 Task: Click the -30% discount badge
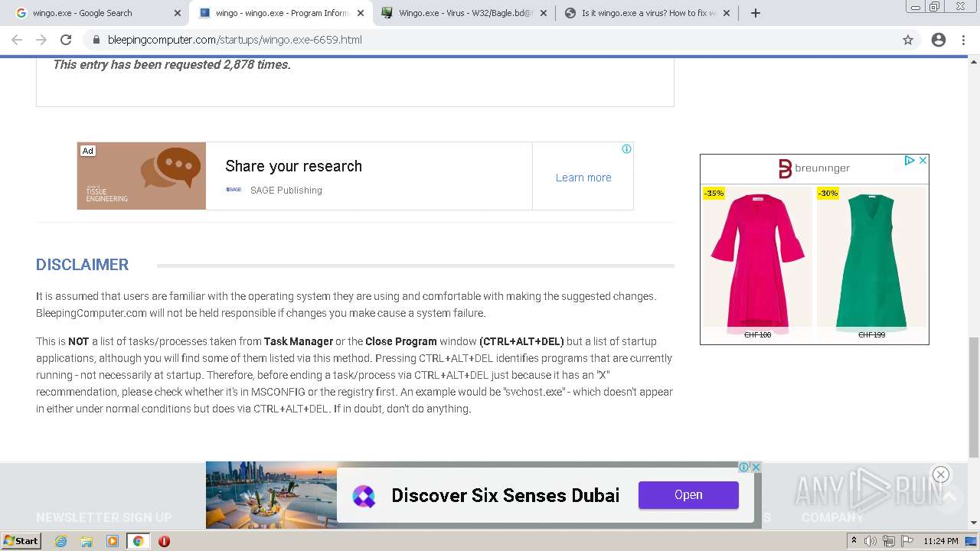[828, 194]
